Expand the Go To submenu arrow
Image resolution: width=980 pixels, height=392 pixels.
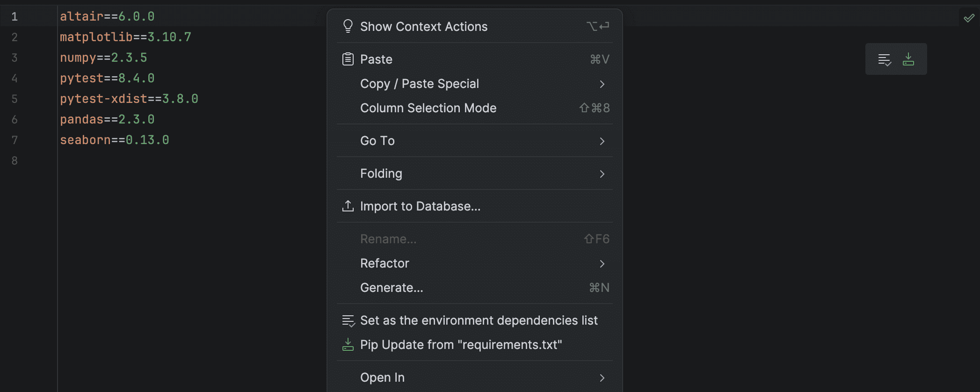602,141
